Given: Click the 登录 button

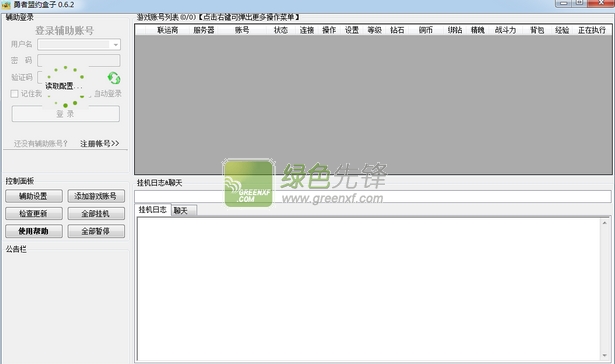Looking at the screenshot, I should click(x=66, y=114).
